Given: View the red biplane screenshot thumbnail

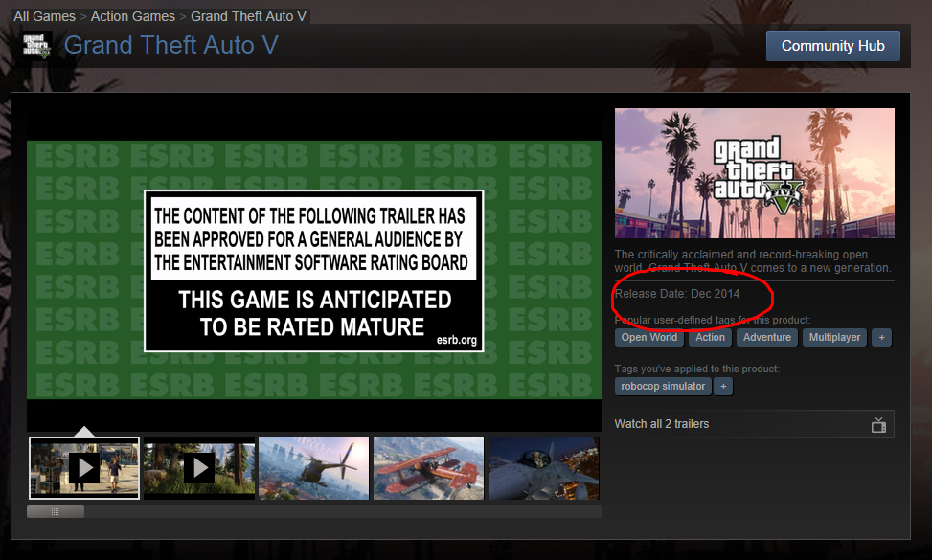Looking at the screenshot, I should pos(428,468).
